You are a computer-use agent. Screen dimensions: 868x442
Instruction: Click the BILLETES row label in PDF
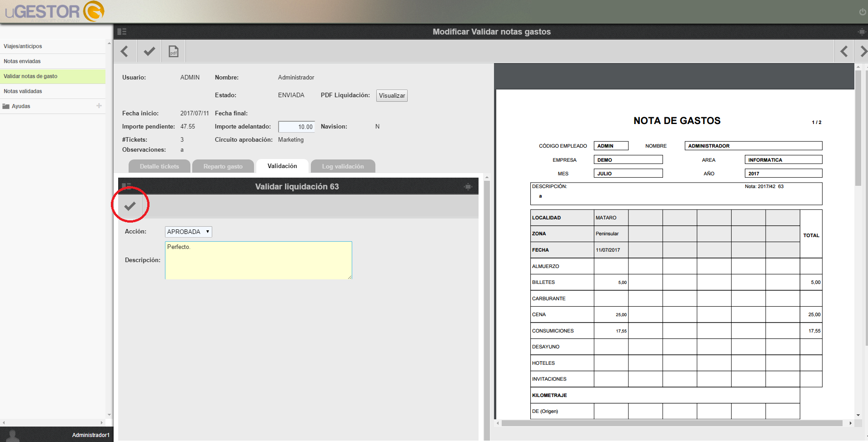(544, 282)
